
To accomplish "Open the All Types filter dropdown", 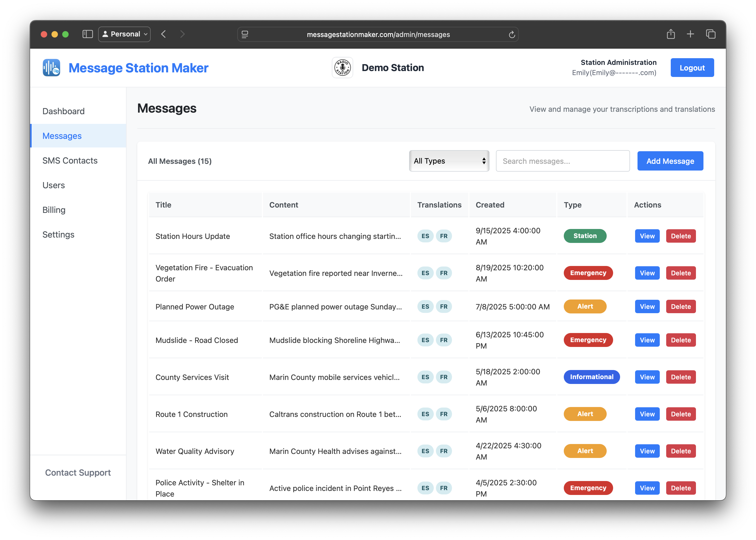I will coord(449,161).
